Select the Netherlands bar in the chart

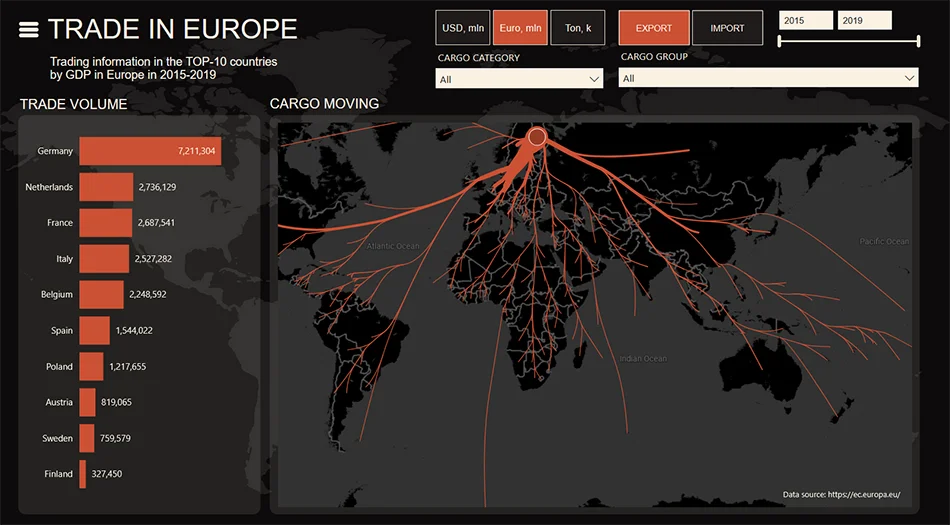coord(106,187)
